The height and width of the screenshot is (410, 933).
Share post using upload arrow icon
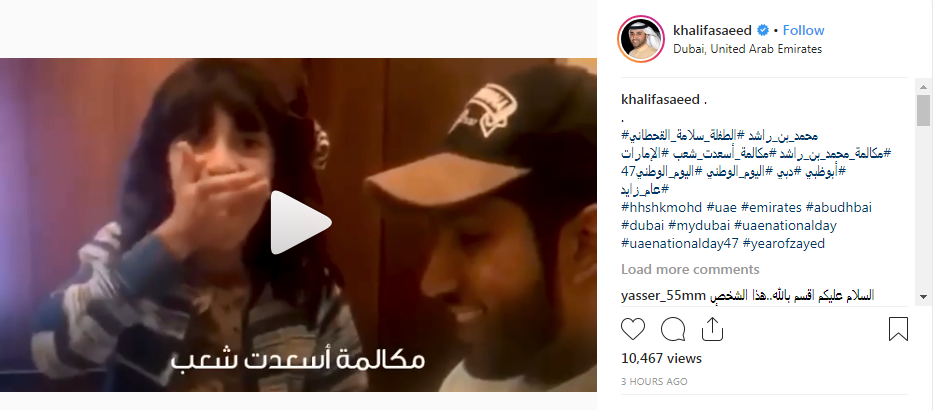[x=712, y=328]
